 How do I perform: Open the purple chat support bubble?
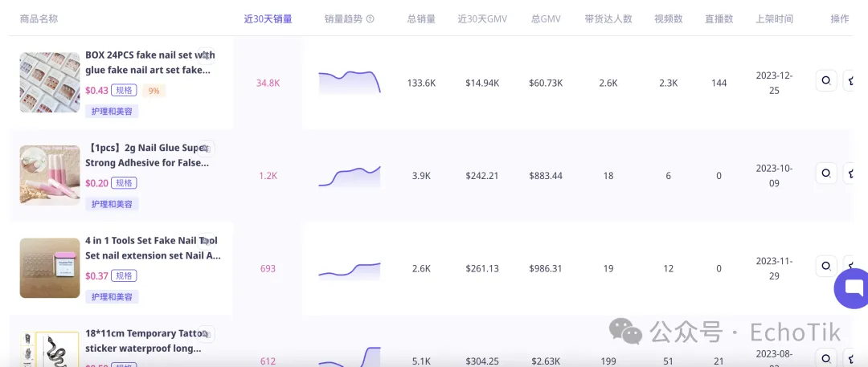point(853,287)
